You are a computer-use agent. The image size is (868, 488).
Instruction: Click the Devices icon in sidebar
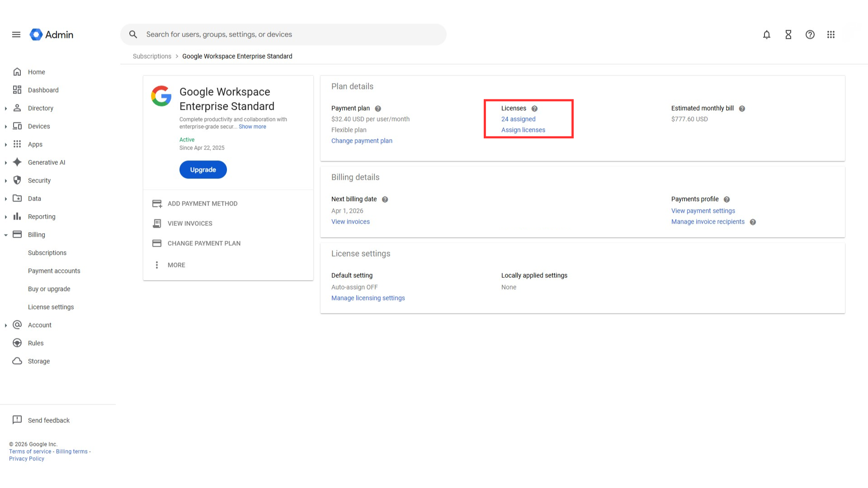click(17, 126)
